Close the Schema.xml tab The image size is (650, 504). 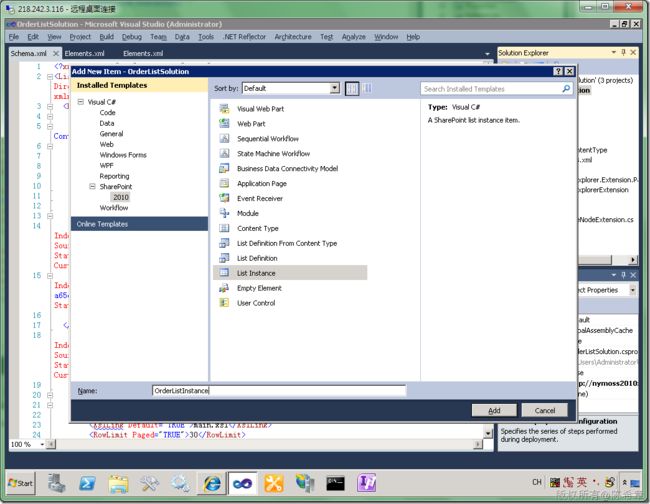tap(56, 53)
